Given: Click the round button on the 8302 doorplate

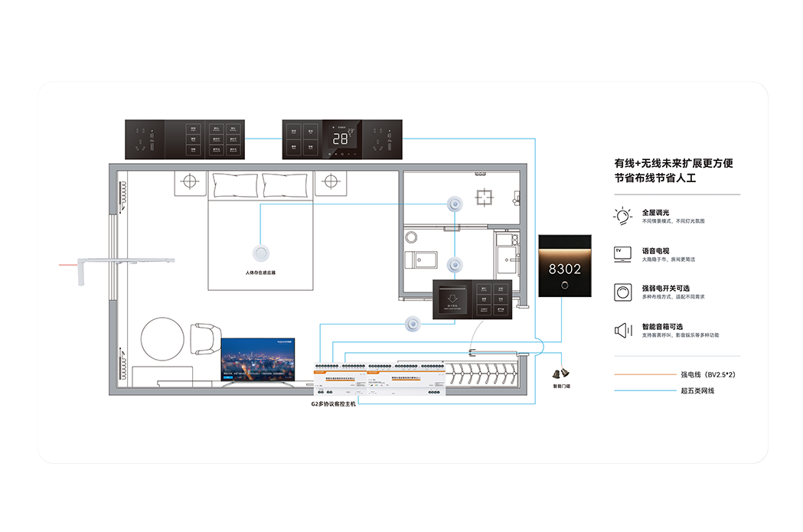Looking at the screenshot, I should [x=564, y=286].
